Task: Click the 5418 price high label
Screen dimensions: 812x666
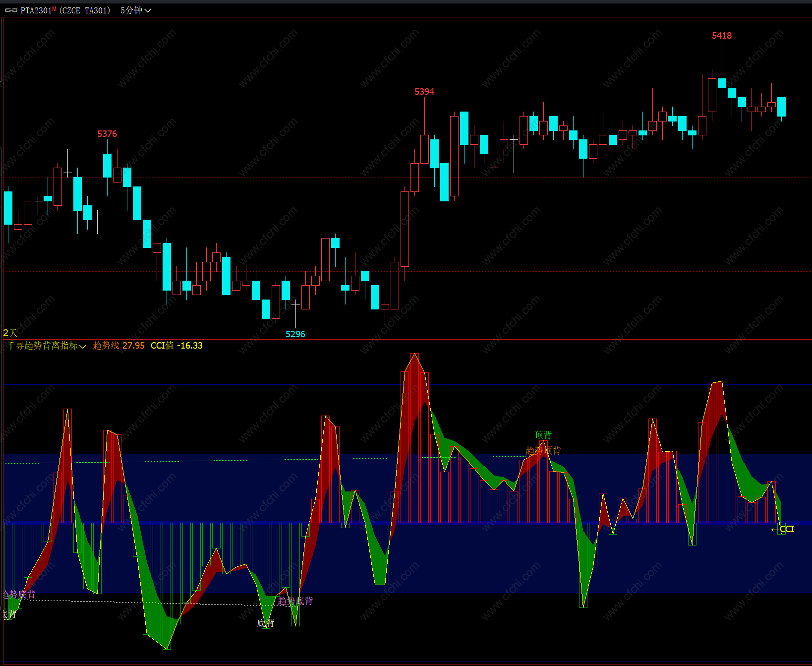Action: pyautogui.click(x=722, y=36)
